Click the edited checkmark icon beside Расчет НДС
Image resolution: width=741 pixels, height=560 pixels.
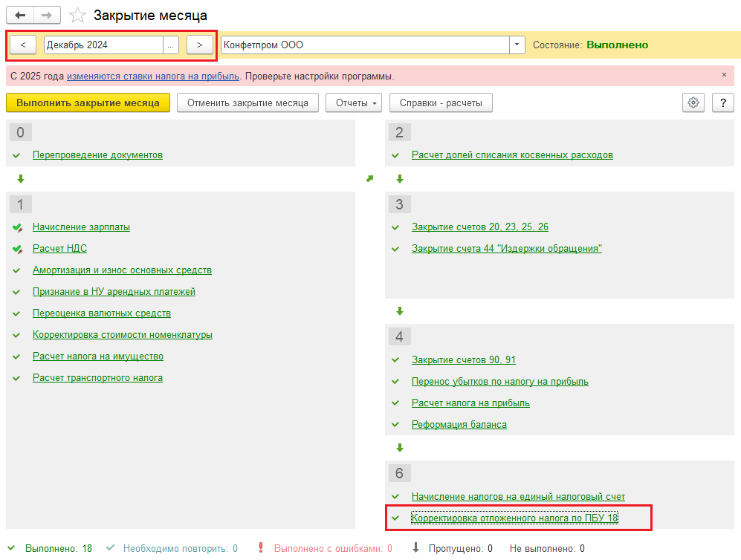(18, 250)
